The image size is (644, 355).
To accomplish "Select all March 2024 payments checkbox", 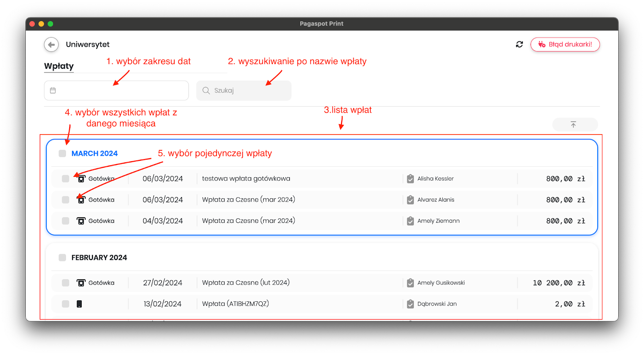I will 62,154.
